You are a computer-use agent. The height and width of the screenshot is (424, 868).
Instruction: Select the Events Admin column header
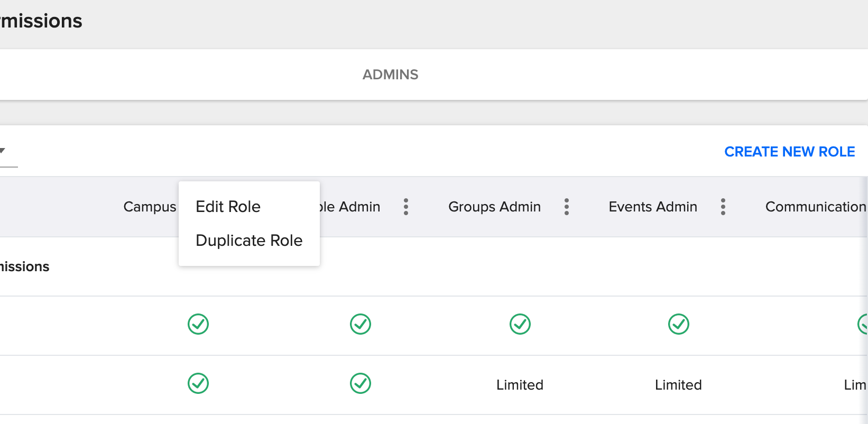tap(653, 207)
